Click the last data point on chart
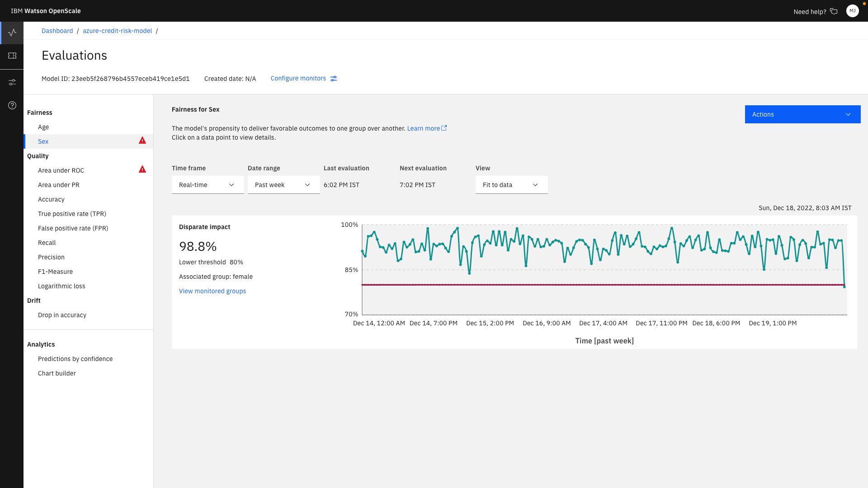The height and width of the screenshot is (488, 868). [844, 286]
